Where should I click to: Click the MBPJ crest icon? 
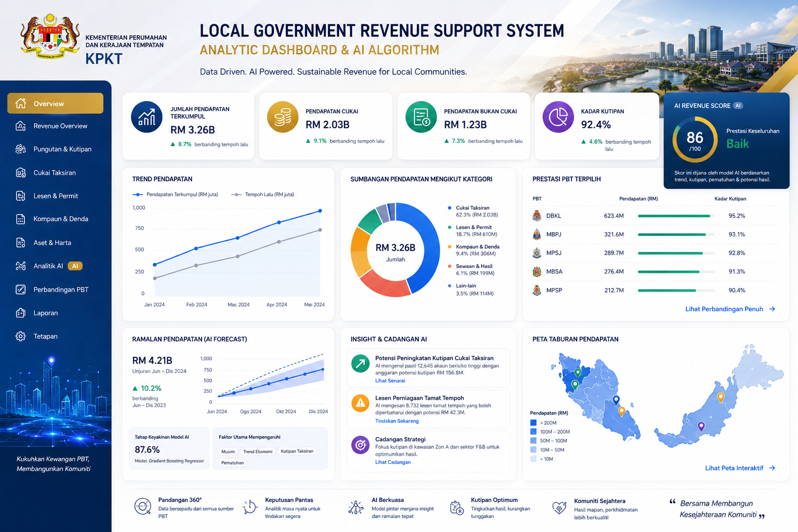pyautogui.click(x=537, y=234)
